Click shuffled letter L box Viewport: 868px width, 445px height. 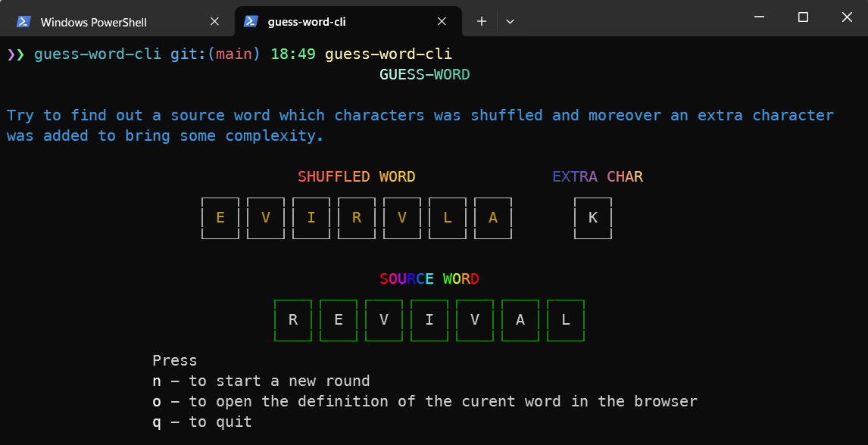click(448, 218)
